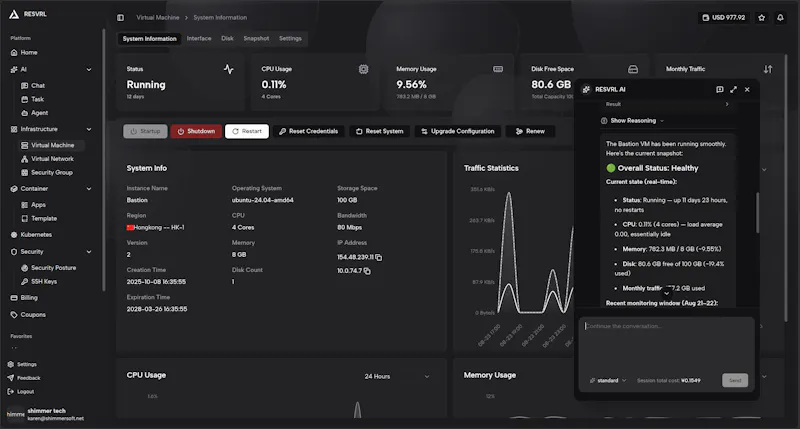The width and height of the screenshot is (800, 429).
Task: Switch to Snapshot tab
Action: pyautogui.click(x=256, y=39)
